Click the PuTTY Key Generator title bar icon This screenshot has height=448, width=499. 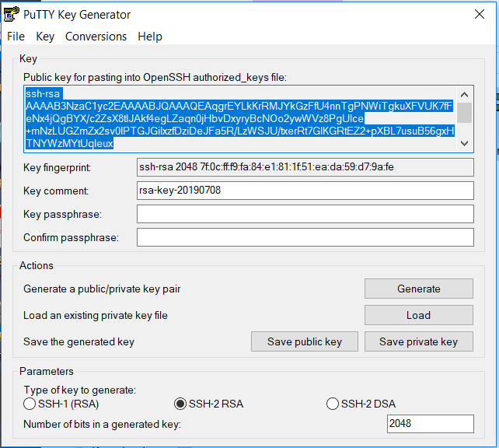(x=12, y=15)
